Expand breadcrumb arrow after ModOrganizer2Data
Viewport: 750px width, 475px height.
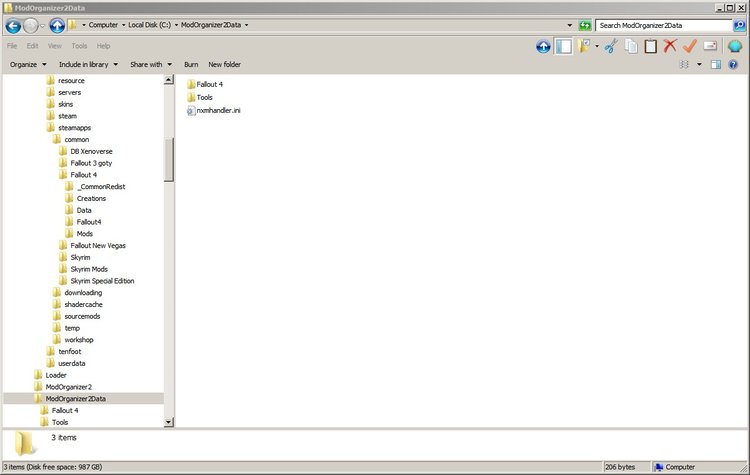pyautogui.click(x=246, y=25)
